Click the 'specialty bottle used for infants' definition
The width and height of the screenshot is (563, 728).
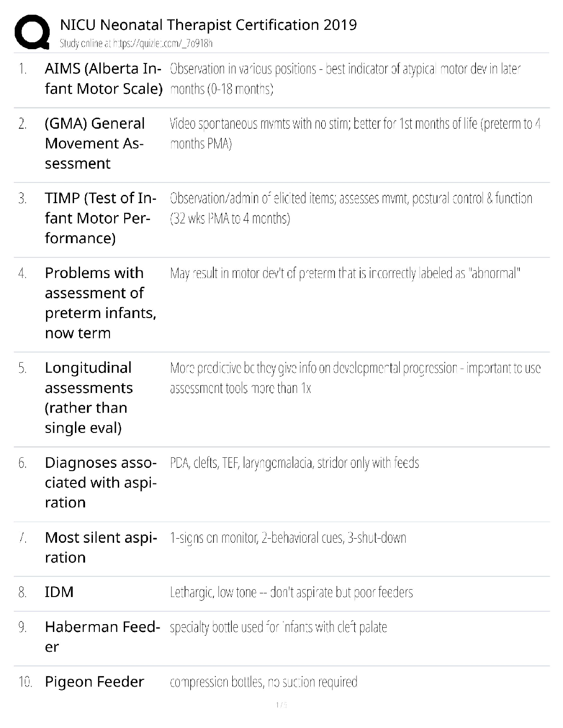pyautogui.click(x=278, y=627)
